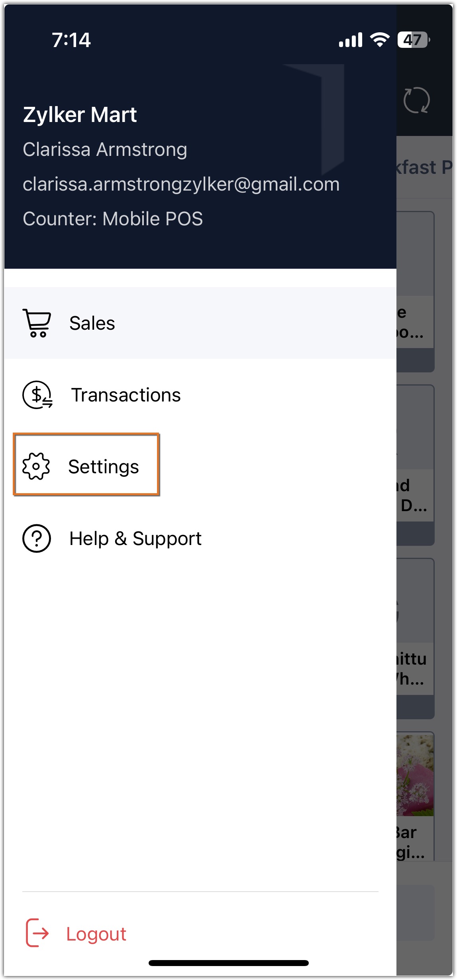The width and height of the screenshot is (457, 980).
Task: Click the dimmed flower product thumbnail
Action: click(415, 775)
